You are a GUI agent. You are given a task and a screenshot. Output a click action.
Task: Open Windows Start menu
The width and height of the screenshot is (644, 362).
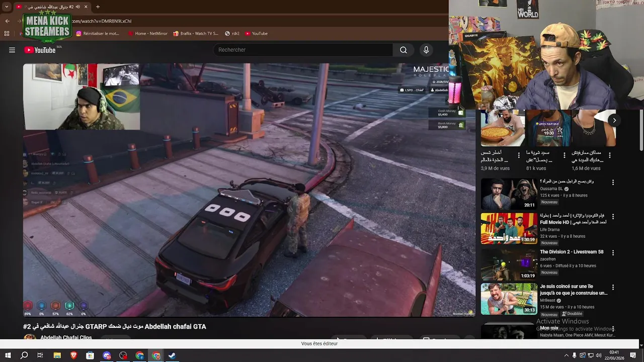coord(8,355)
